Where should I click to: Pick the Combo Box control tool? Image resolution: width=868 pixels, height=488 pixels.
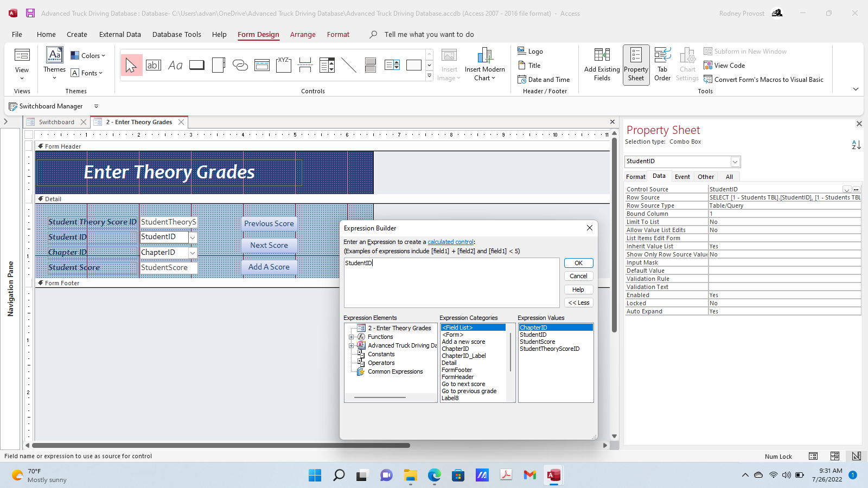pyautogui.click(x=327, y=65)
